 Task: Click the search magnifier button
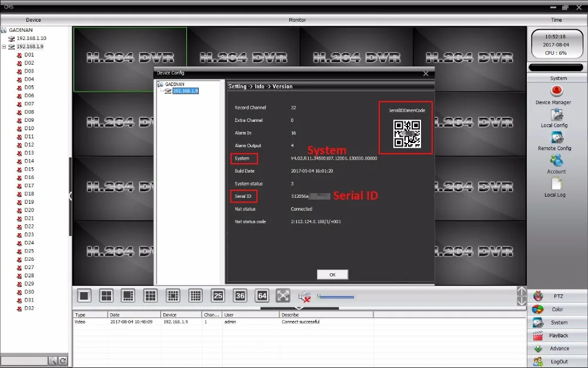click(x=53, y=361)
